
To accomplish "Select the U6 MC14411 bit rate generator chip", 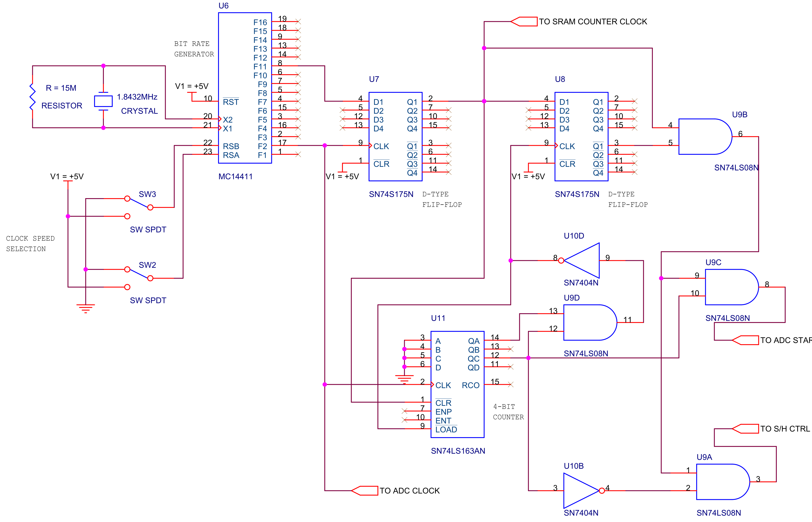I will tap(245, 88).
